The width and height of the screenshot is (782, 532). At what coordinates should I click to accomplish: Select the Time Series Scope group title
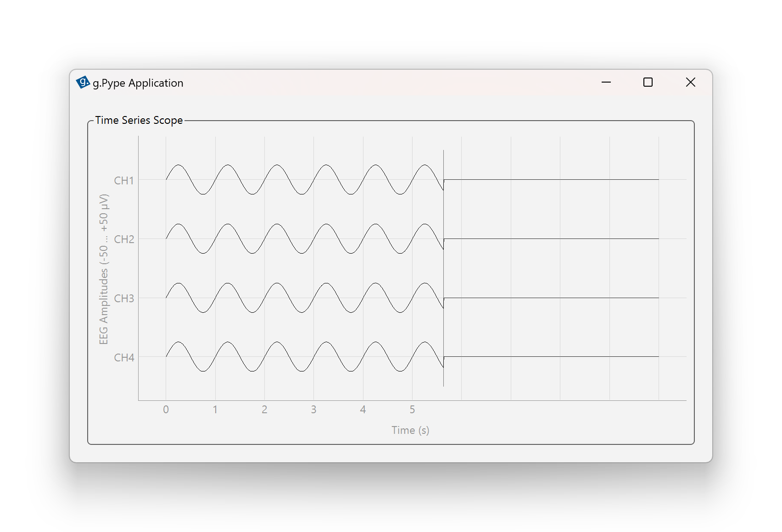(139, 120)
